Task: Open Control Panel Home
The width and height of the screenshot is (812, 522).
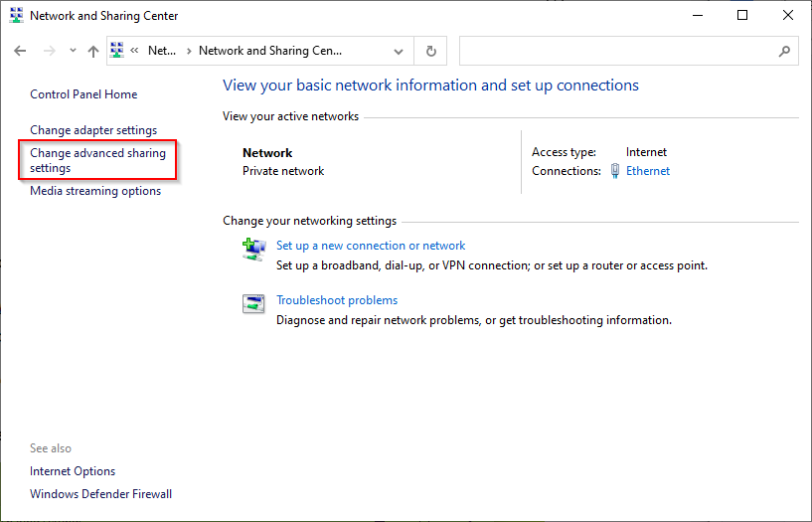Action: pyautogui.click(x=83, y=94)
